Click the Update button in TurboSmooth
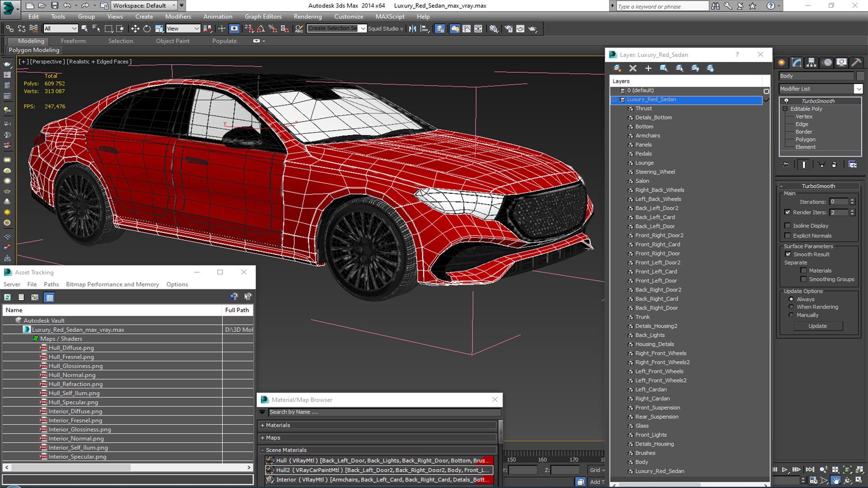Image resolution: width=868 pixels, height=488 pixels. coord(817,326)
